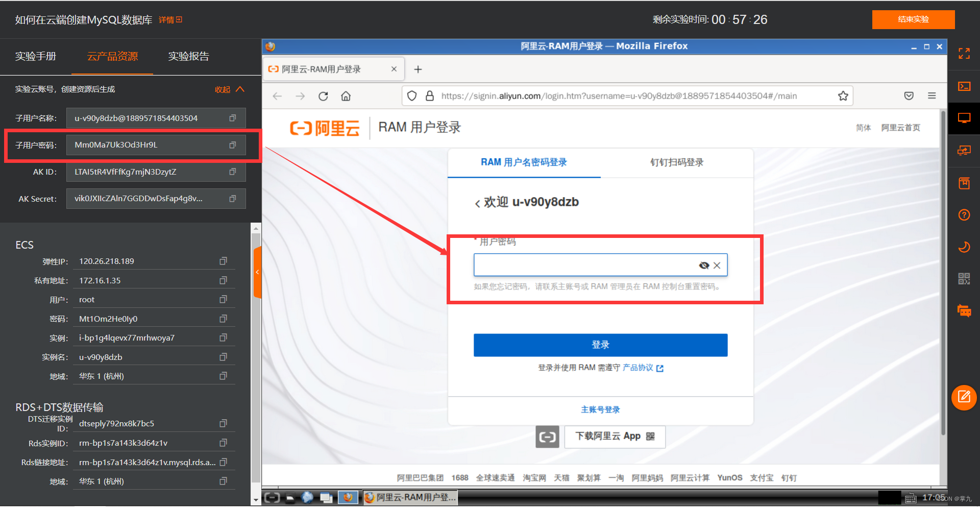Open a new Firefox tab
Viewport: 980px width, 507px height.
tap(418, 69)
